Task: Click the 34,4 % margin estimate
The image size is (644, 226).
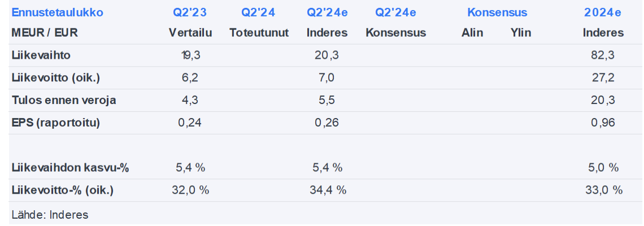Action: coord(327,190)
